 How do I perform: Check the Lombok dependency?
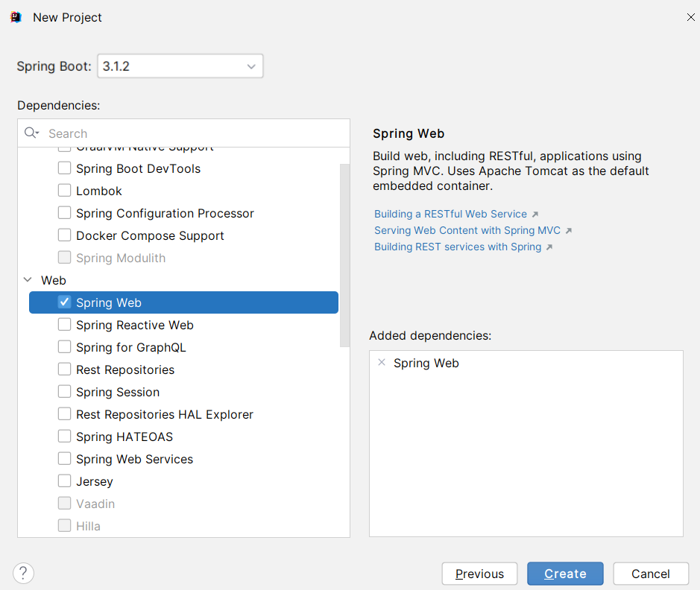point(64,191)
